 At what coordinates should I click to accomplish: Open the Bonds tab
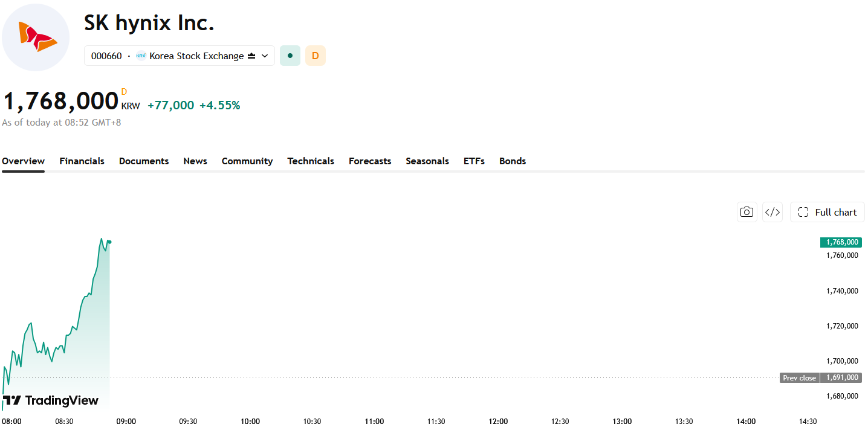[513, 161]
